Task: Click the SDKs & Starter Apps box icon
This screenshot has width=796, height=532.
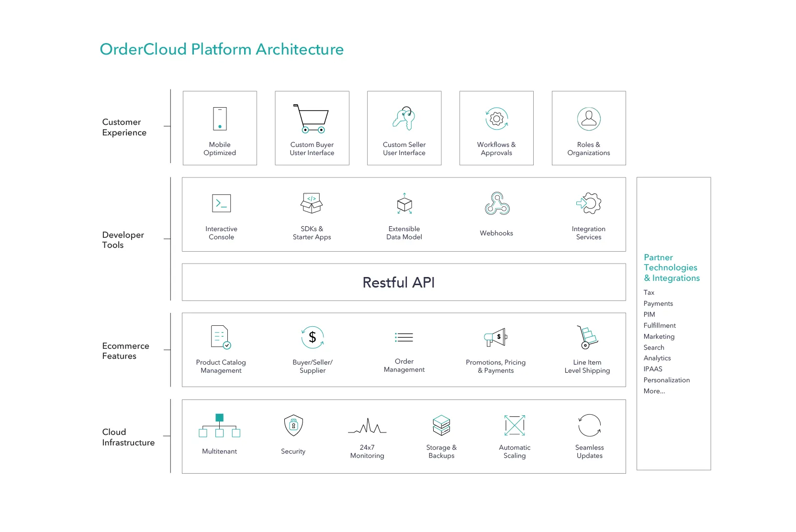Action: [312, 203]
